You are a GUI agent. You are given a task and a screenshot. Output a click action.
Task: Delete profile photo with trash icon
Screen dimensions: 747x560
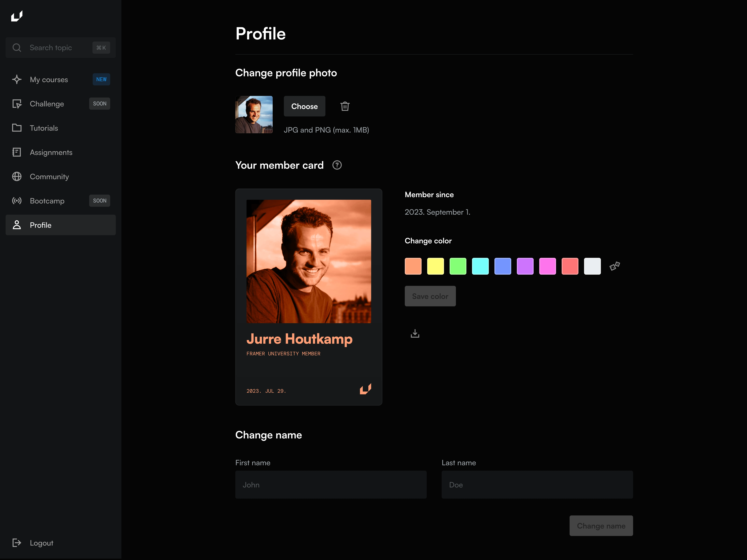click(x=345, y=106)
